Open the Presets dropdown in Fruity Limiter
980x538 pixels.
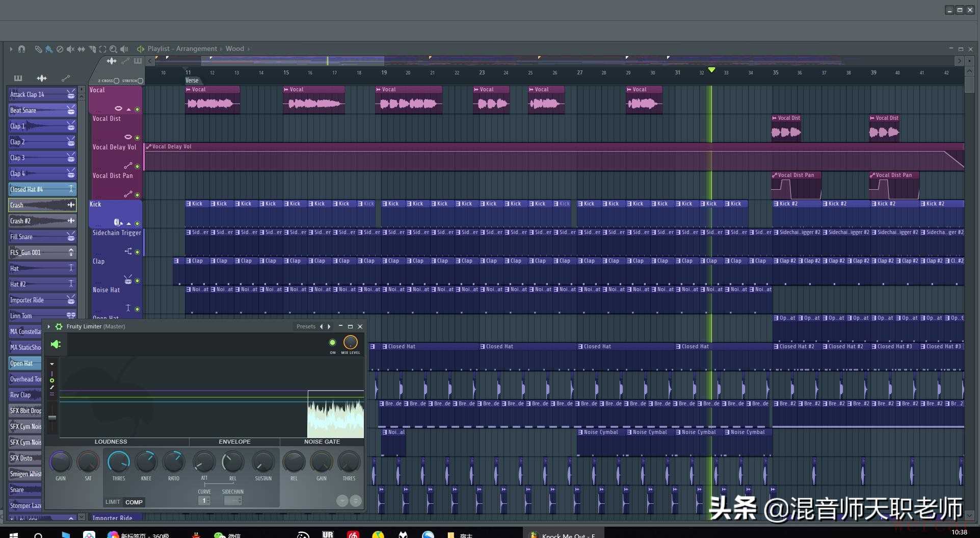click(306, 326)
